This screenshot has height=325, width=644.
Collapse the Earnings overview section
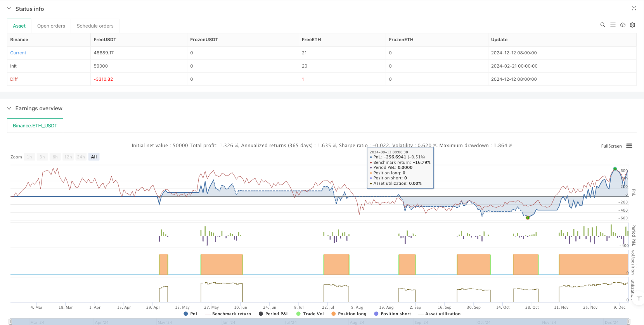(9, 108)
